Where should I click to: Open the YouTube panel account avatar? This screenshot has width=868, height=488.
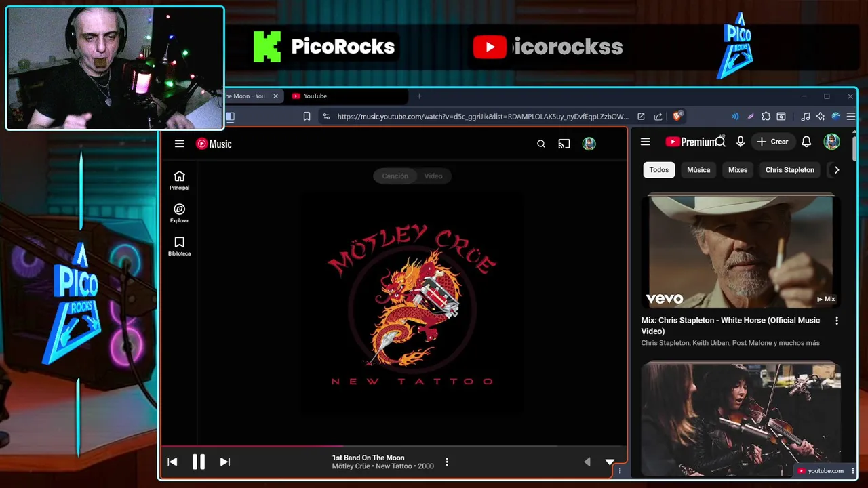coord(831,142)
